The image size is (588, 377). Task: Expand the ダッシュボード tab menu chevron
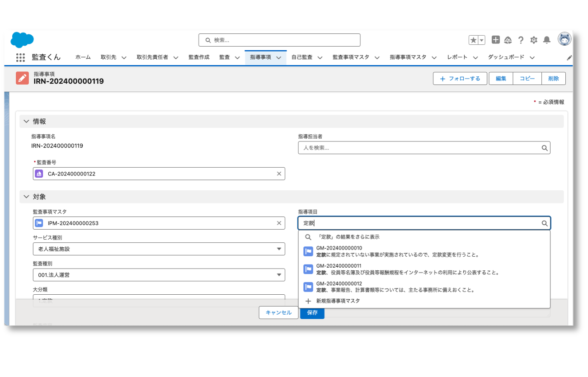click(532, 57)
